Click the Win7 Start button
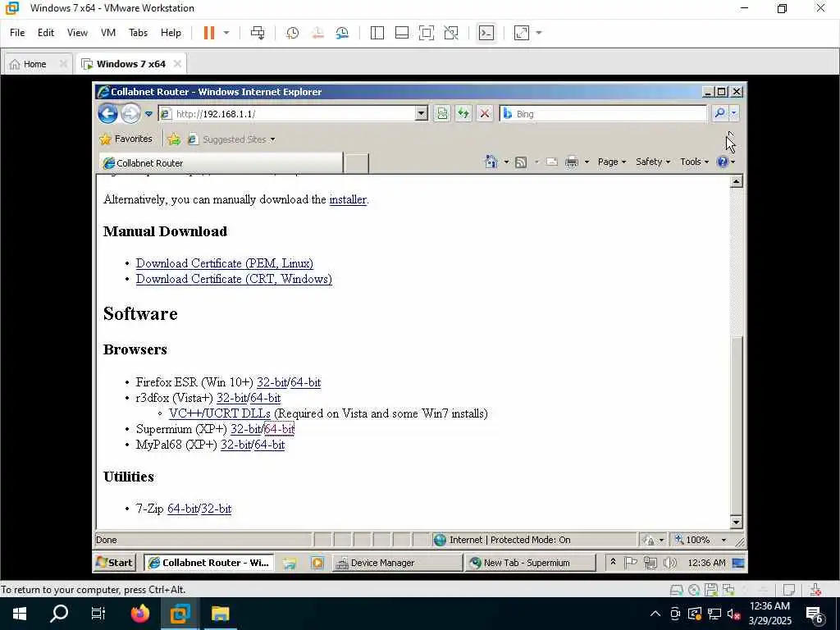 (x=114, y=563)
